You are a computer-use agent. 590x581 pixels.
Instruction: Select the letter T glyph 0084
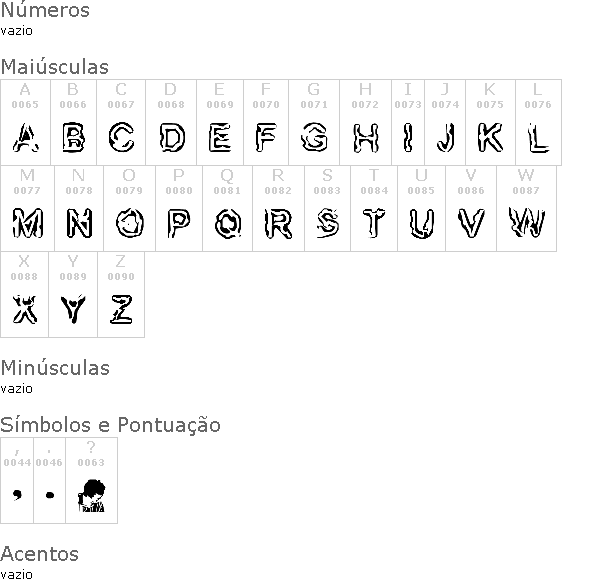pos(374,208)
